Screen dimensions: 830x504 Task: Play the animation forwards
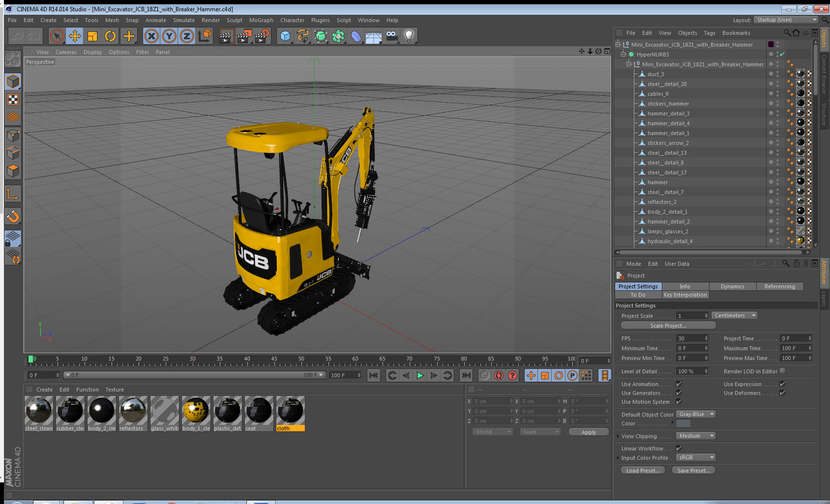(420, 376)
